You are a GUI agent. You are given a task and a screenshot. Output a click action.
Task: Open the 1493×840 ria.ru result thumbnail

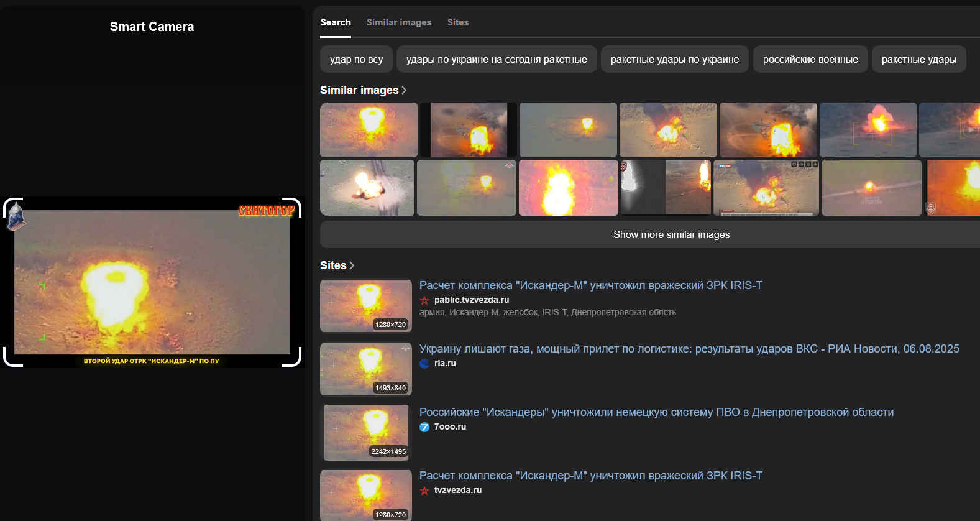click(x=366, y=369)
